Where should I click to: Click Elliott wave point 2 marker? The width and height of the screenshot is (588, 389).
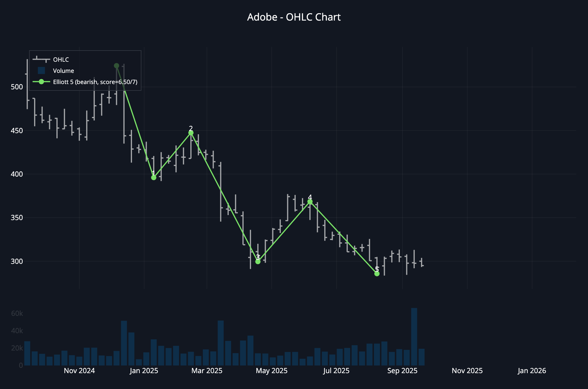click(191, 133)
